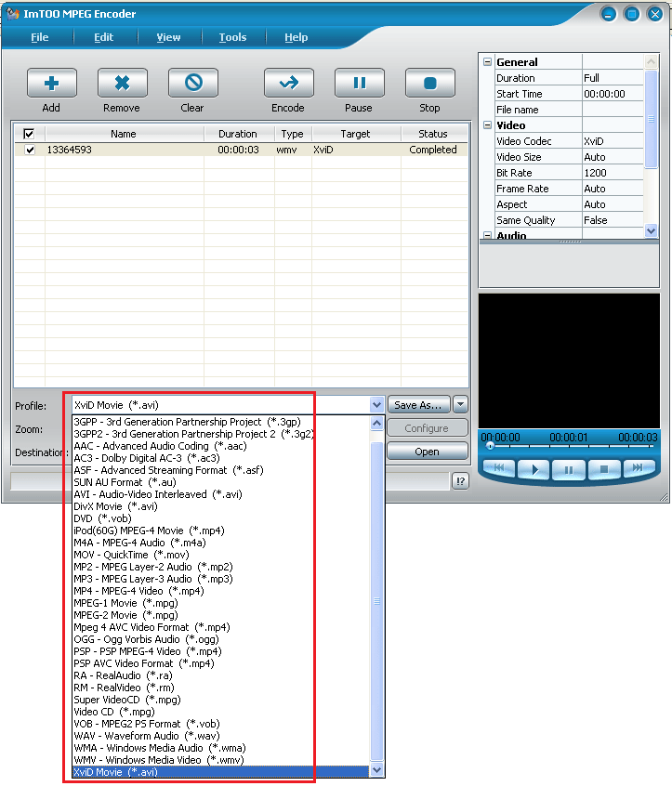The height and width of the screenshot is (786, 672).
Task: Select iPod(60G) MPEG-4 Movie profile
Action: [x=220, y=531]
